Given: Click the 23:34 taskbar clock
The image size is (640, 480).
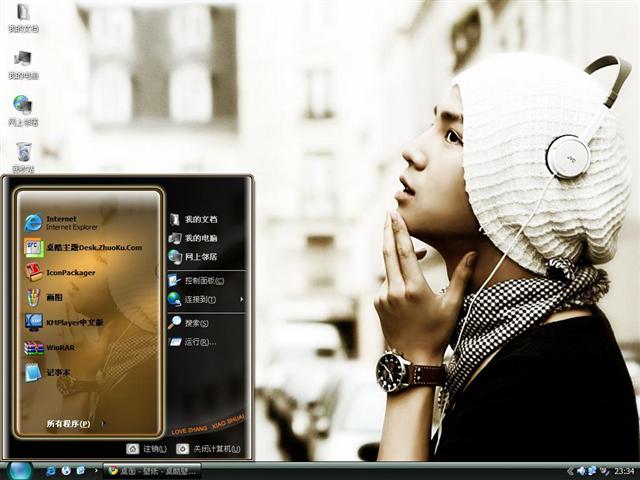Looking at the screenshot, I should point(624,471).
